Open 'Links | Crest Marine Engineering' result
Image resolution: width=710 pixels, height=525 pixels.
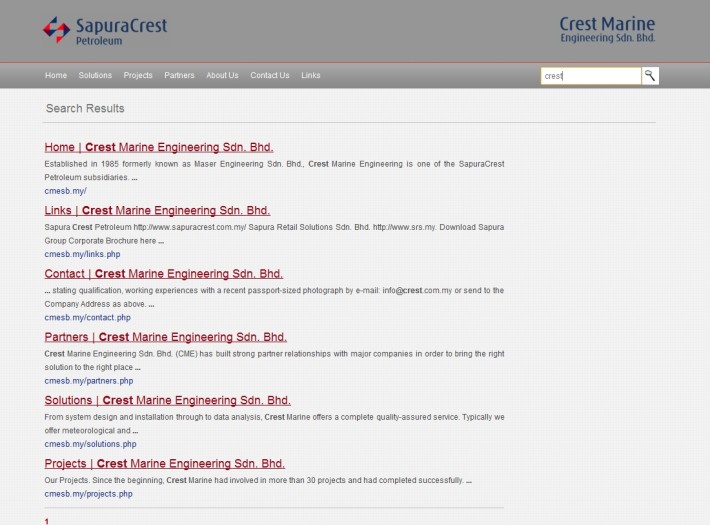coord(157,211)
